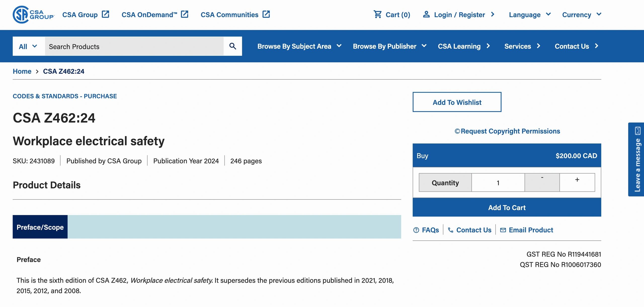This screenshot has height=307, width=644.
Task: Increase quantity with plus button
Action: pos(577,182)
